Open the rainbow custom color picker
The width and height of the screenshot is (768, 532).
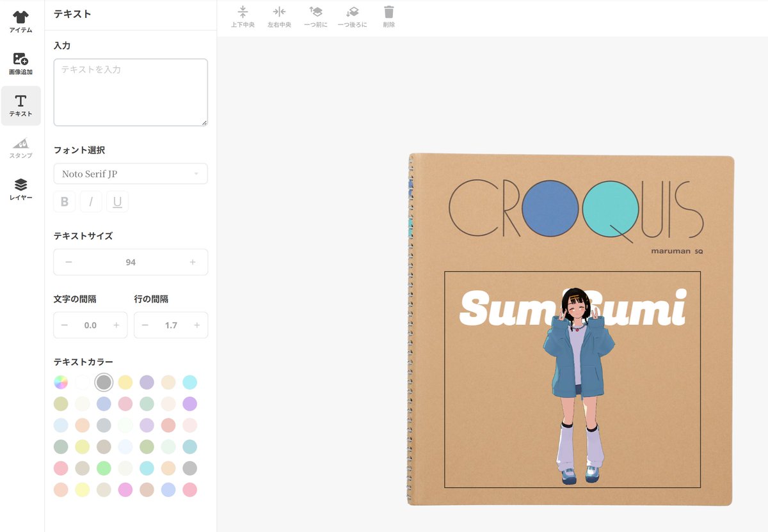coord(61,382)
